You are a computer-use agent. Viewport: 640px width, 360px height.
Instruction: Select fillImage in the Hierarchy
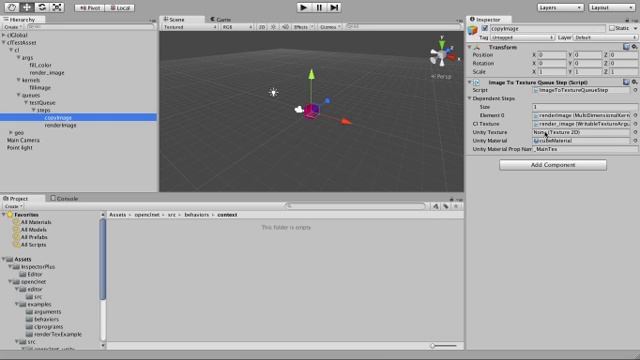tap(40, 88)
